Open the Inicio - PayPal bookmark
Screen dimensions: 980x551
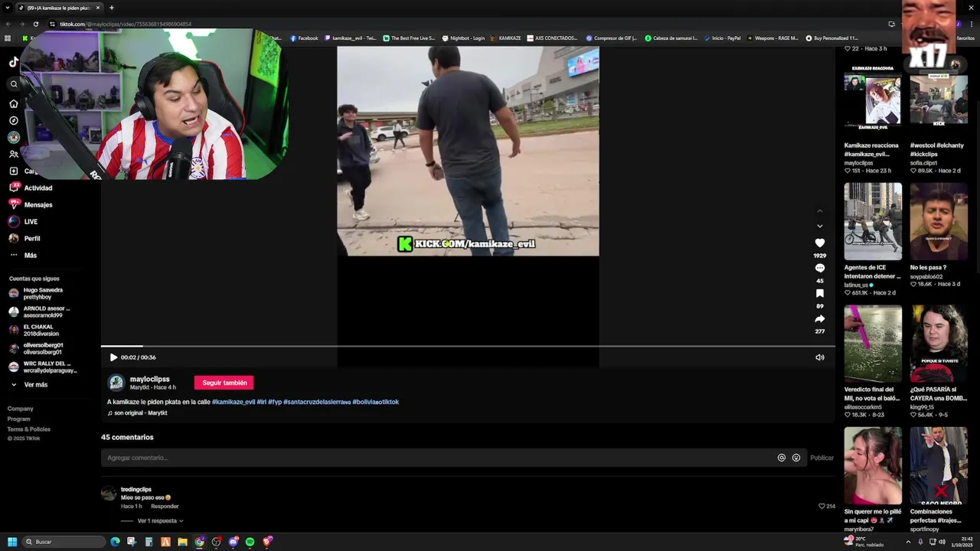coord(722,38)
